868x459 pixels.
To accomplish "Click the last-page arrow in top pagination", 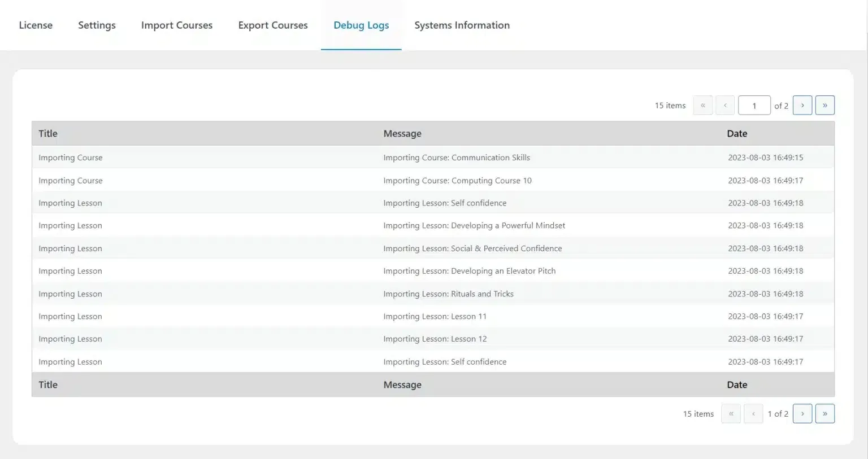I will [824, 105].
